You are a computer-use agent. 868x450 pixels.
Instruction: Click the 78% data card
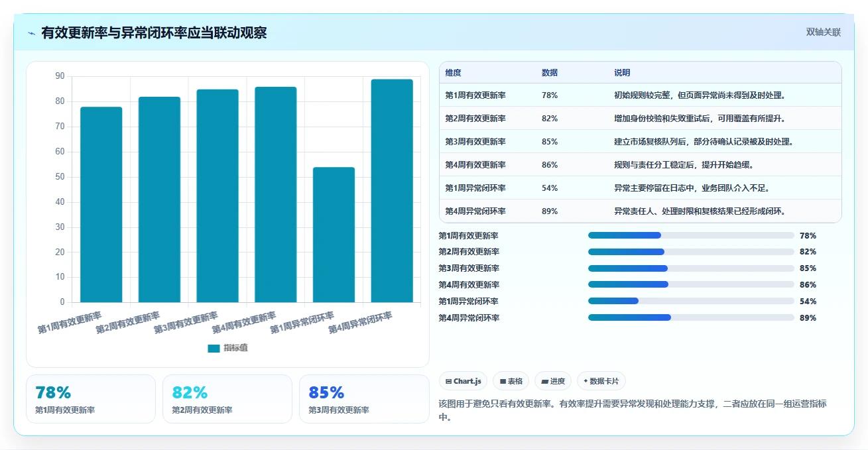tap(91, 399)
